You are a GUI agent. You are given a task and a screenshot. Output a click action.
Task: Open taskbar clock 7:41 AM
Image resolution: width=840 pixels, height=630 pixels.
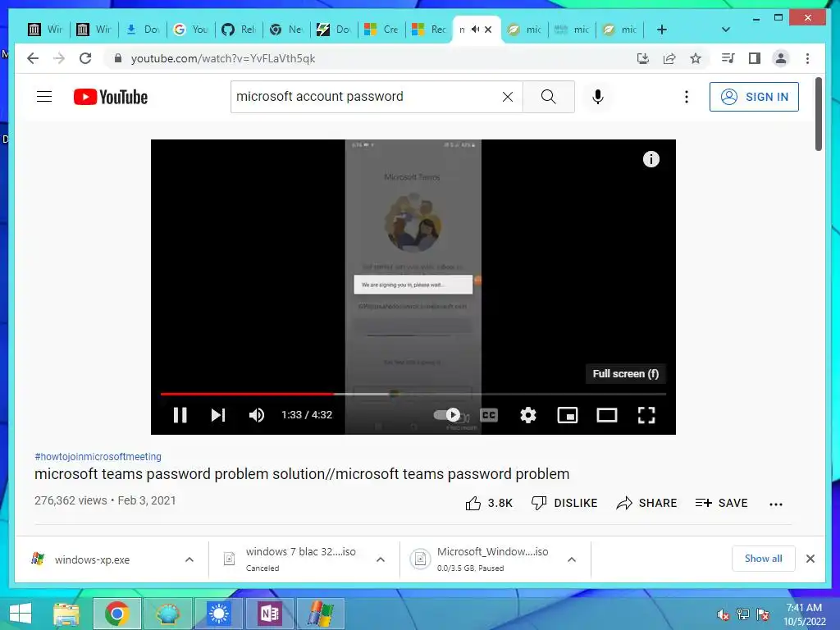804,614
